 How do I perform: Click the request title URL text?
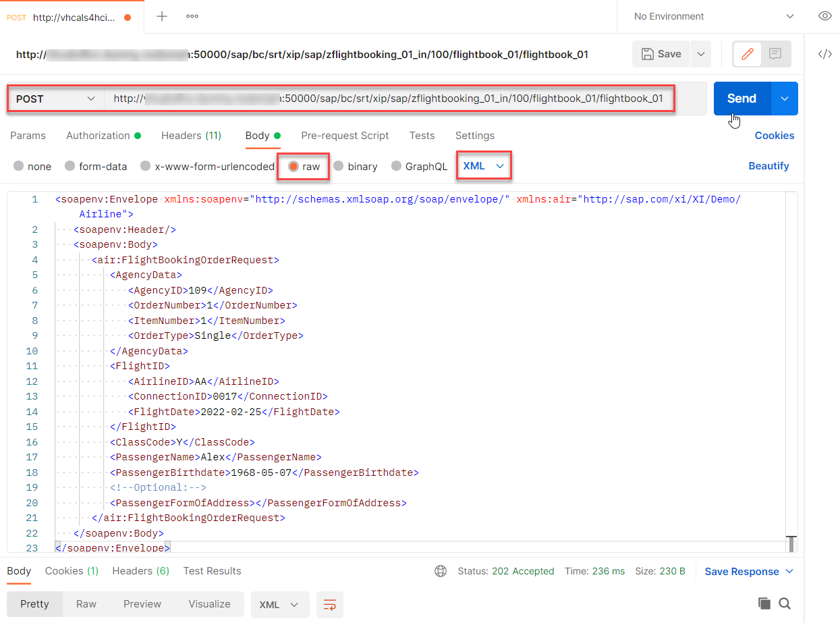point(302,54)
